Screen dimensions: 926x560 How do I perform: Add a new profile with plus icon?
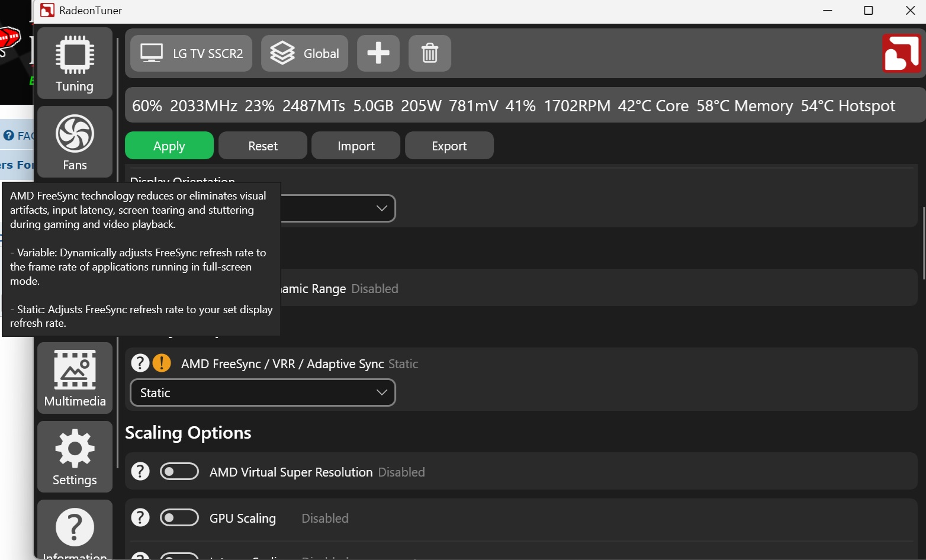point(378,53)
